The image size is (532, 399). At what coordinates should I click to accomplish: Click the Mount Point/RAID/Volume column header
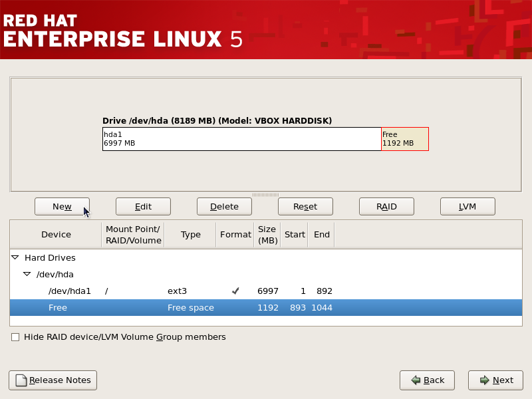pos(133,235)
